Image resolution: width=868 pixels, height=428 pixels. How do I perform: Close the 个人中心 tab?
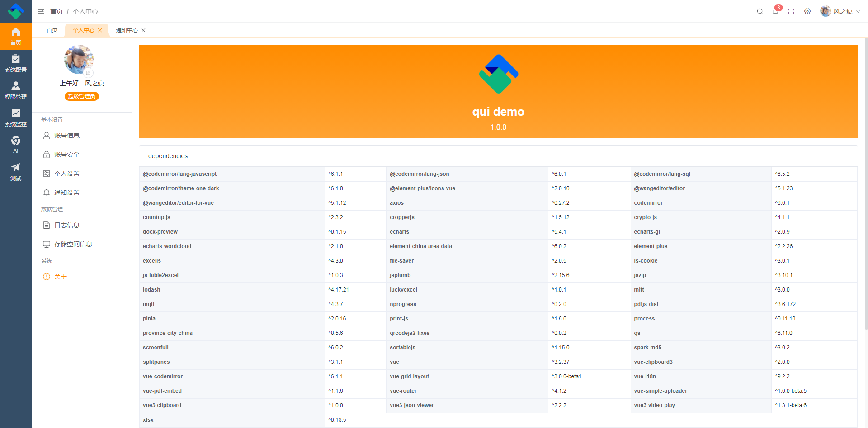[x=100, y=30]
